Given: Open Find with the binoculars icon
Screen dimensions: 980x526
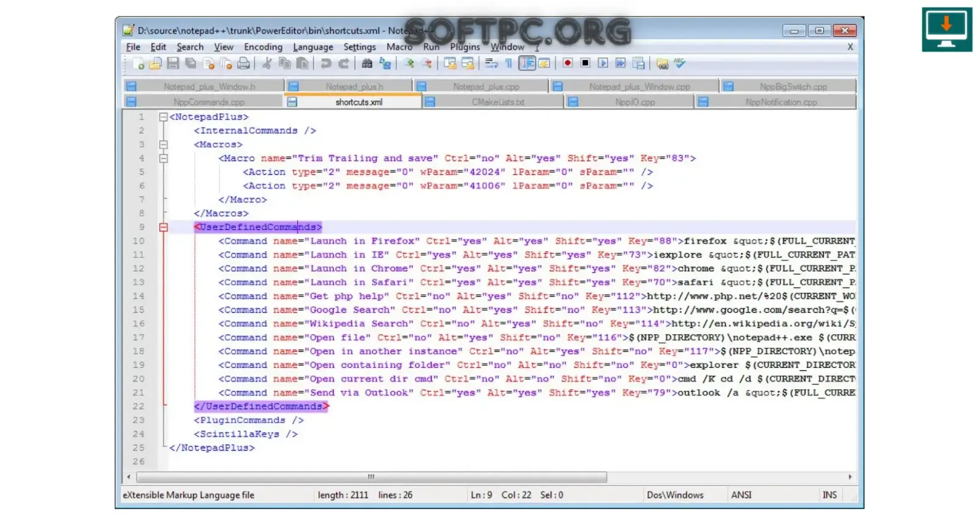Looking at the screenshot, I should tap(367, 63).
